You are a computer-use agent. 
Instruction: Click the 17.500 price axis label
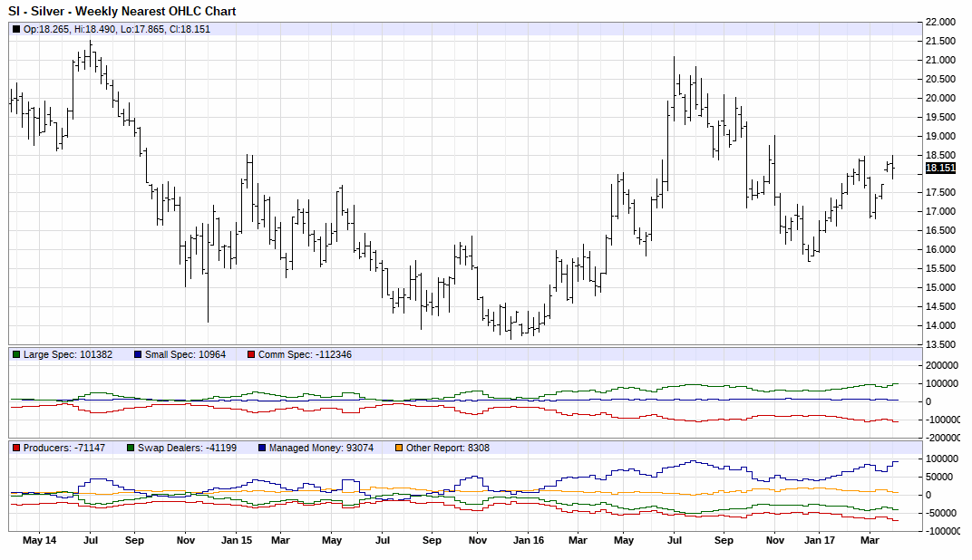pyautogui.click(x=940, y=193)
